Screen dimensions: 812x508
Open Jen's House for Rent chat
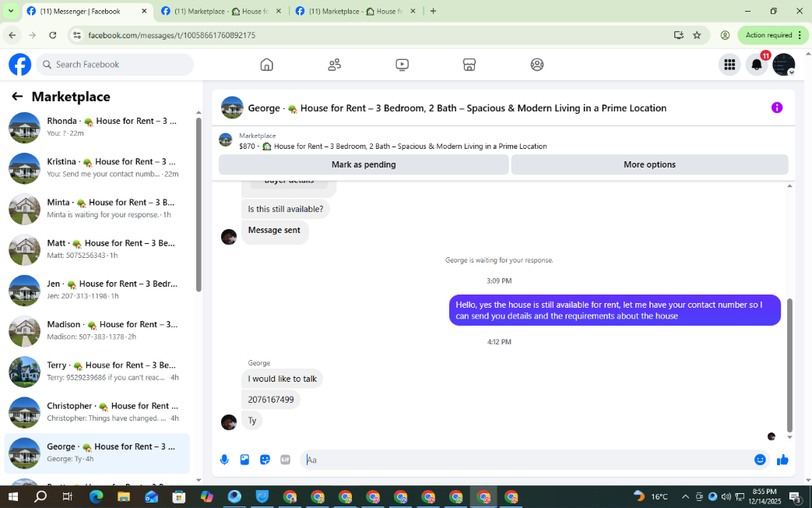point(97,290)
